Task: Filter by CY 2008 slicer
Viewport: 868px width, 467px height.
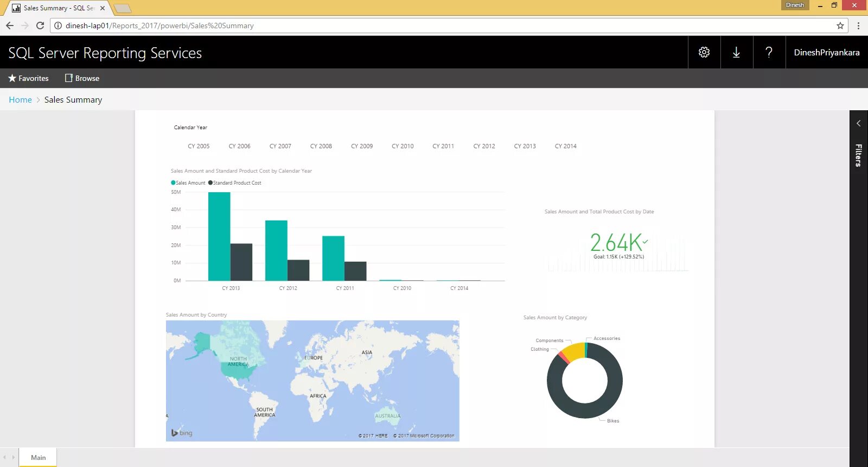Action: pyautogui.click(x=321, y=146)
